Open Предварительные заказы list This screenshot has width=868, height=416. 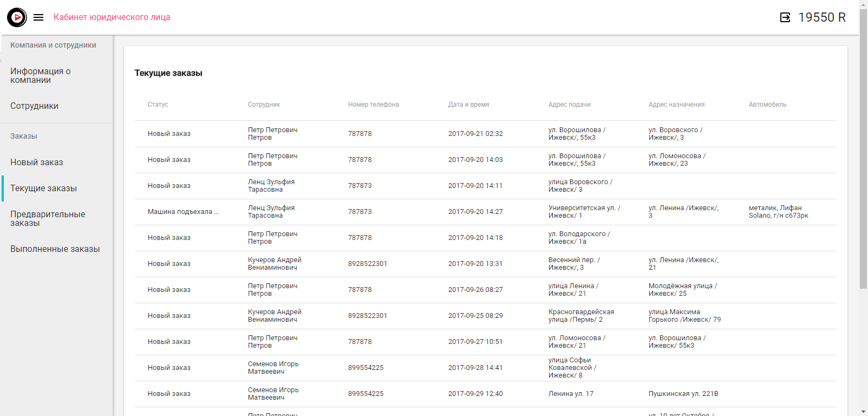48,219
